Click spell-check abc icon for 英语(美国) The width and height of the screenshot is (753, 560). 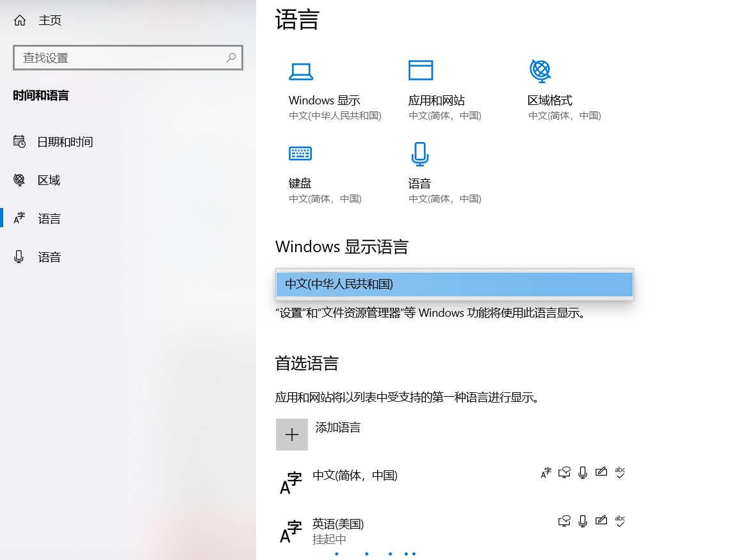(620, 521)
